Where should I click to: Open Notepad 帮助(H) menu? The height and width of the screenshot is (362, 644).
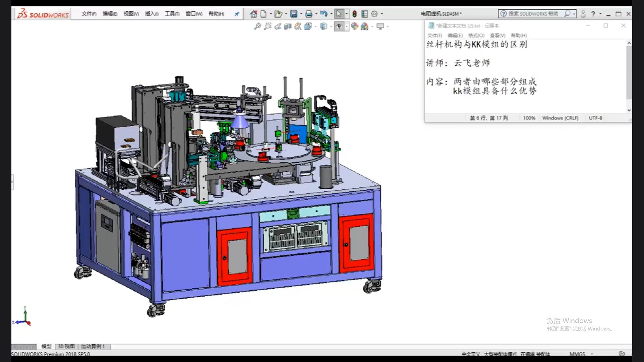pyautogui.click(x=519, y=35)
